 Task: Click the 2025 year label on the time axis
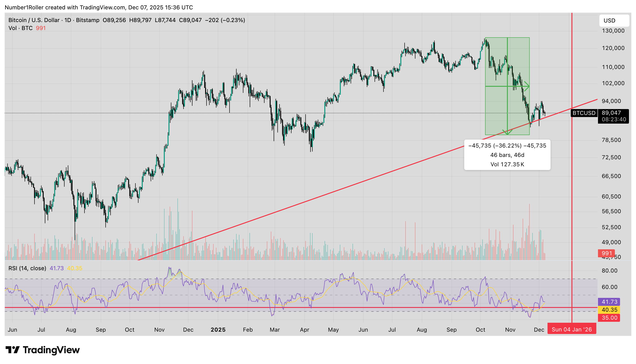[218, 330]
